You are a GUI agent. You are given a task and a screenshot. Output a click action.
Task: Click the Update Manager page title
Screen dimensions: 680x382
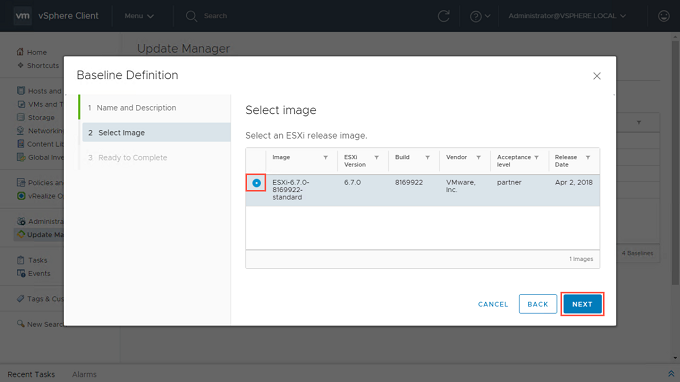click(x=183, y=49)
